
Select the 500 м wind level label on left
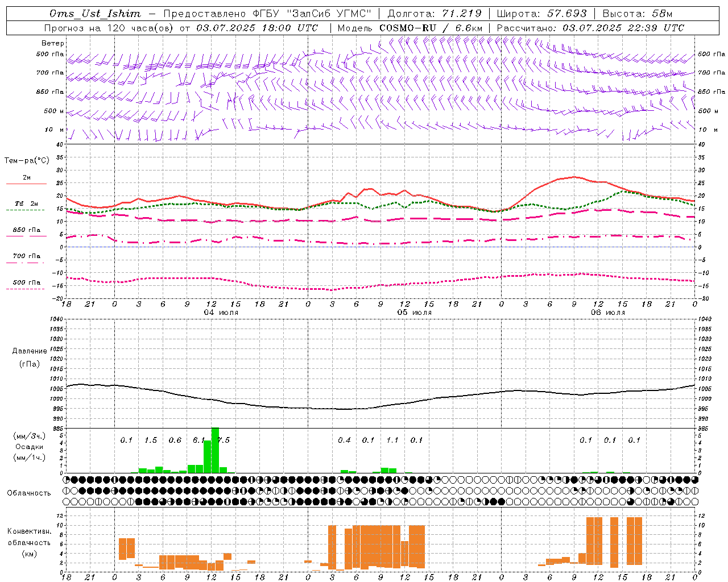(x=54, y=111)
